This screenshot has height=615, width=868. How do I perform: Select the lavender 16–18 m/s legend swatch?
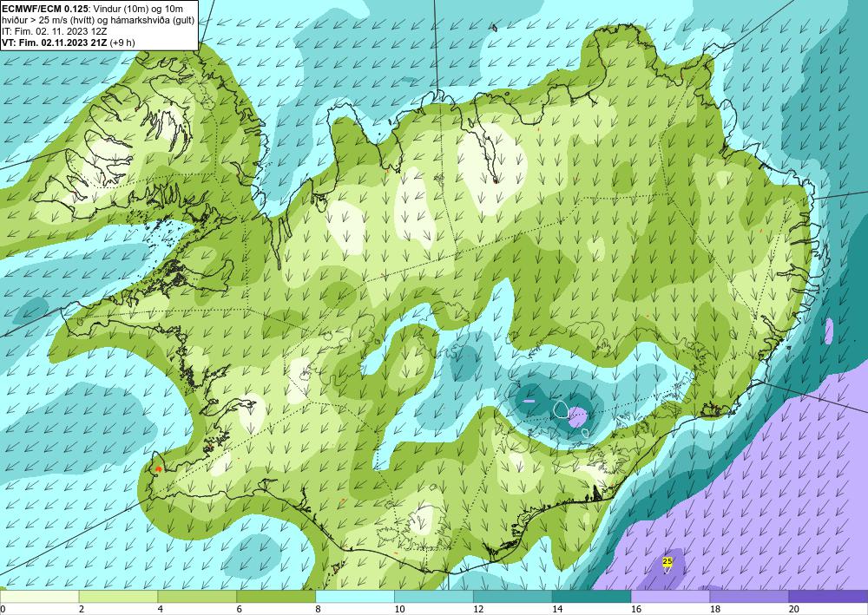point(670,597)
